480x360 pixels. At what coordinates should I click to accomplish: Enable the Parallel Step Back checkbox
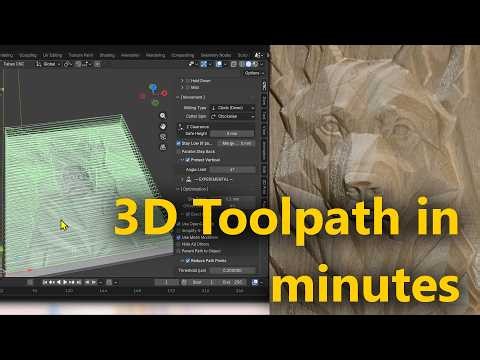point(179,152)
